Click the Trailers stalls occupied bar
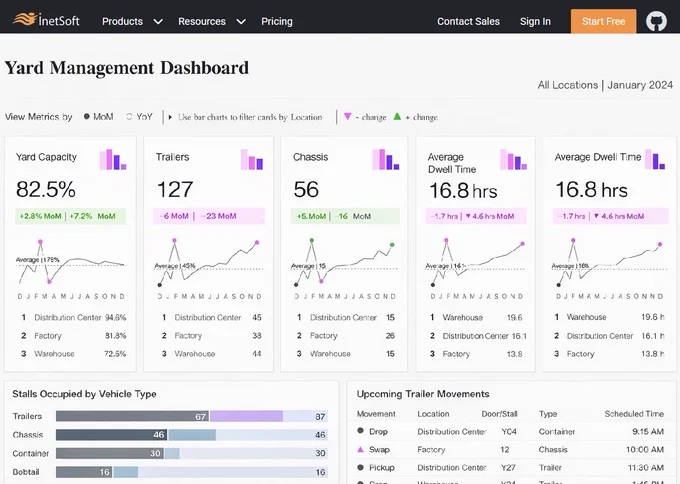 tap(192, 416)
